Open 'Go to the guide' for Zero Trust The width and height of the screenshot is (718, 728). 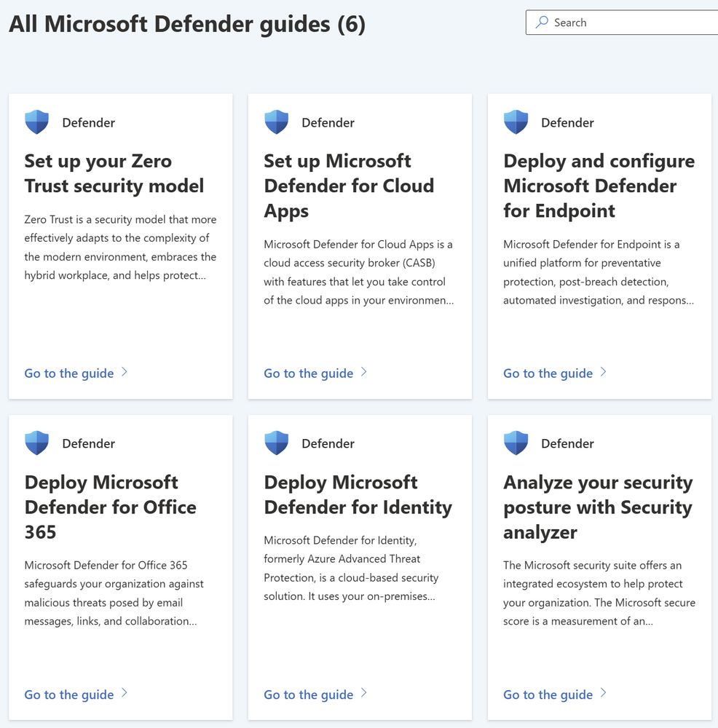click(68, 373)
